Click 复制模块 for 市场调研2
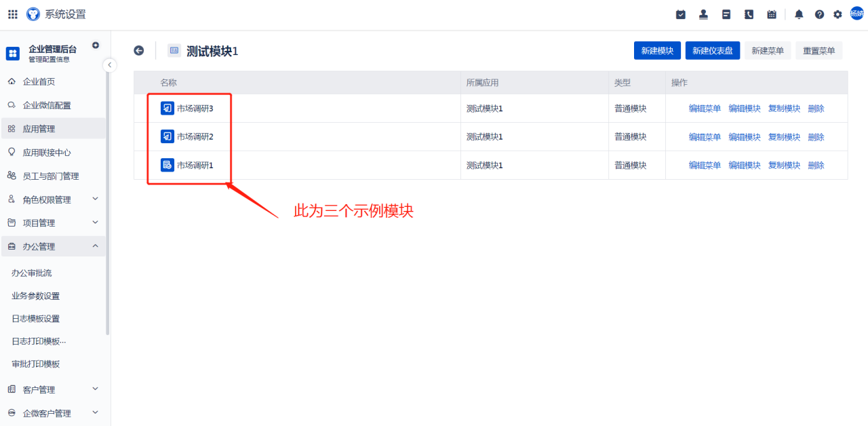868x426 pixels. pos(785,137)
